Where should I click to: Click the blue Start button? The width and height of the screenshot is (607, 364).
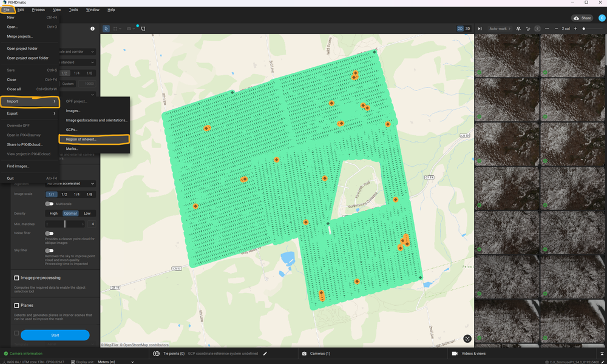pyautogui.click(x=55, y=335)
